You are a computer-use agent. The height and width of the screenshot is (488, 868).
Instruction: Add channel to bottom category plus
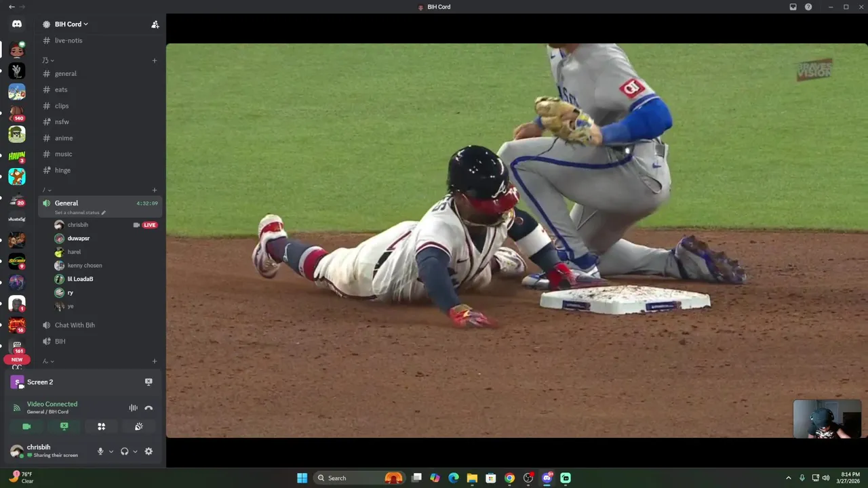click(155, 361)
